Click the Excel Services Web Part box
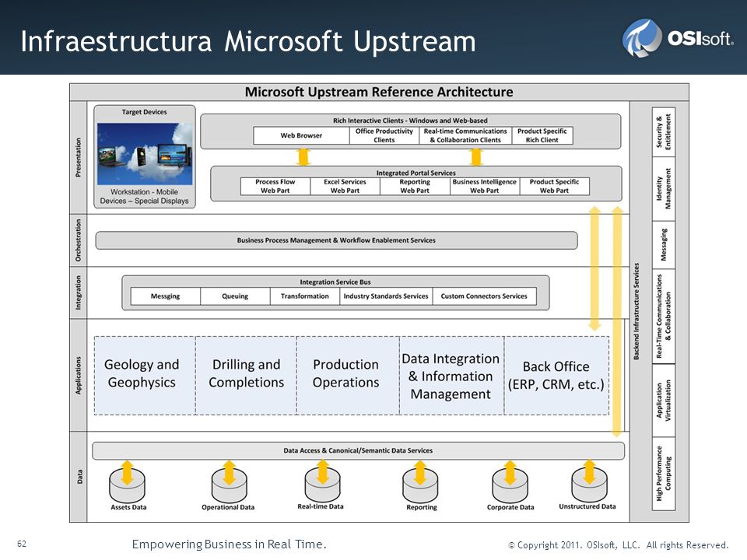This screenshot has width=747, height=560. point(345,186)
